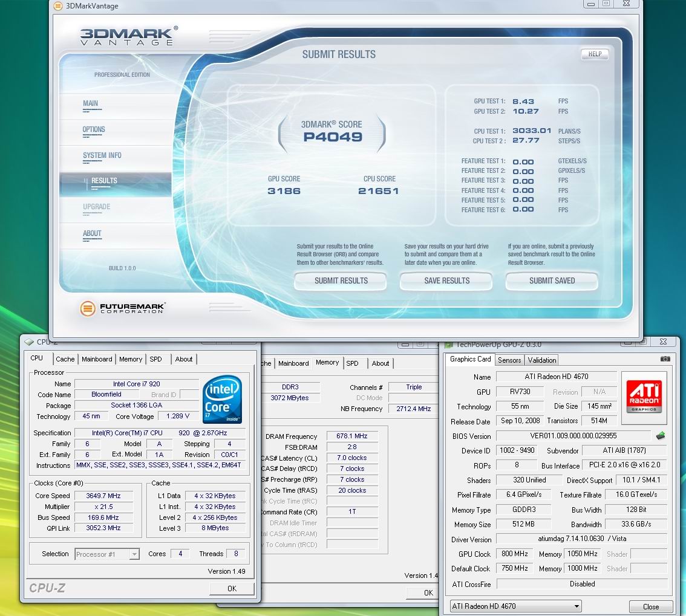
Task: Click the Core Voltage 1.289 V field
Action: click(x=178, y=416)
